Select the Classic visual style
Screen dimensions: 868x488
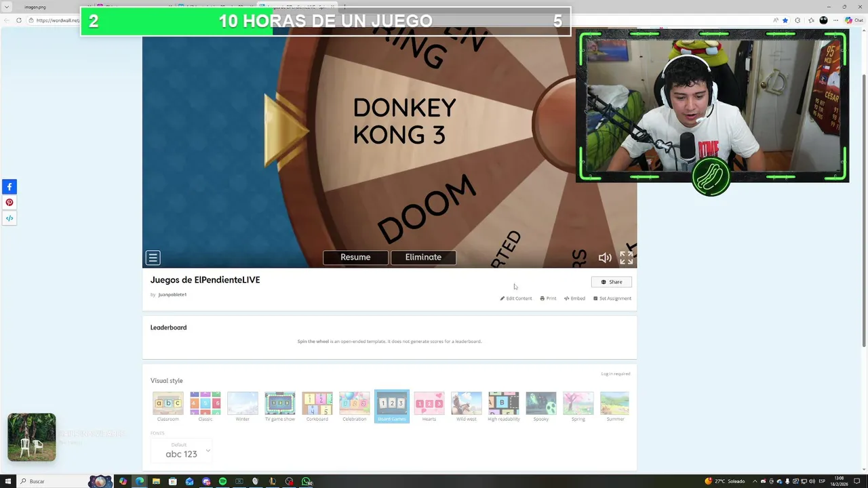pyautogui.click(x=205, y=407)
